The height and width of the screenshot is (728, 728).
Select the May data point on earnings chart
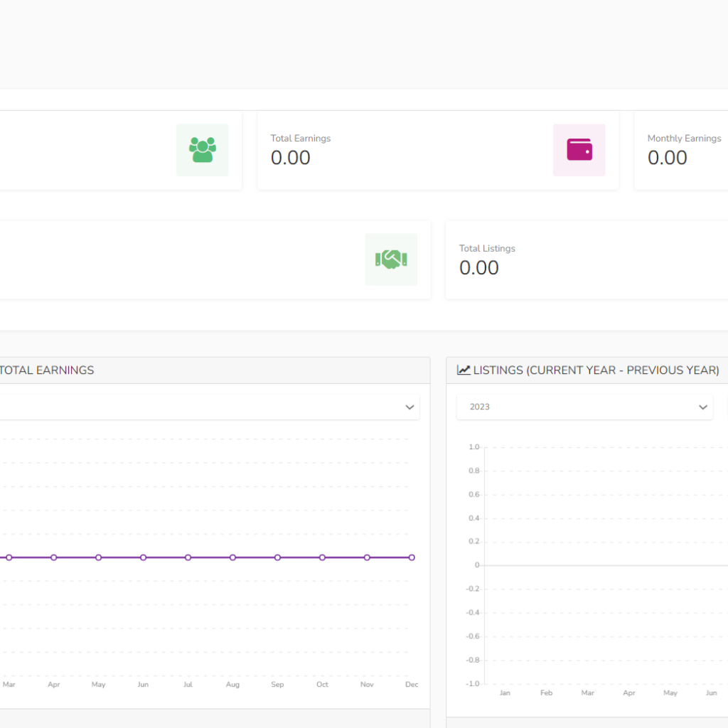pos(98,557)
